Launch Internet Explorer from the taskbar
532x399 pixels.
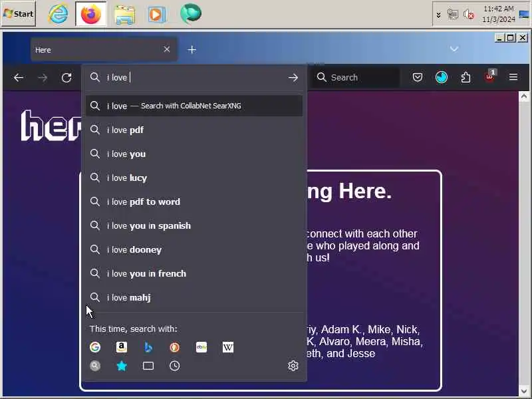(x=59, y=14)
